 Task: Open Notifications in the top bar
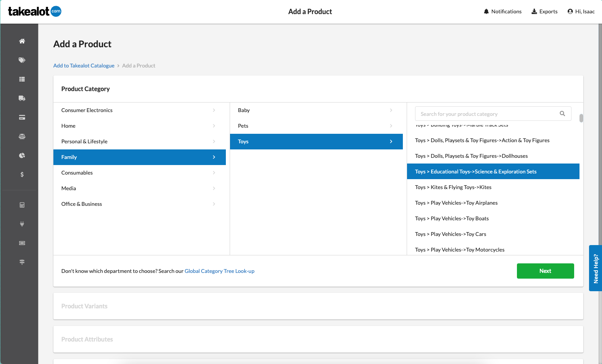(x=502, y=11)
